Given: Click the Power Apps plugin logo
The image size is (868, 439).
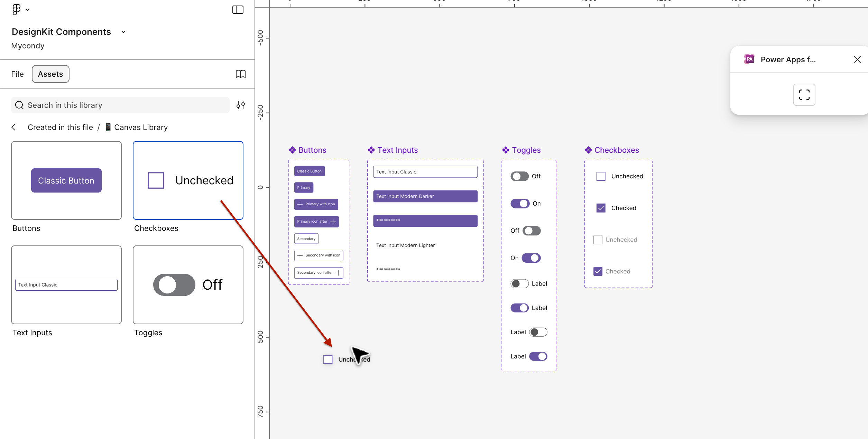Looking at the screenshot, I should click(749, 59).
